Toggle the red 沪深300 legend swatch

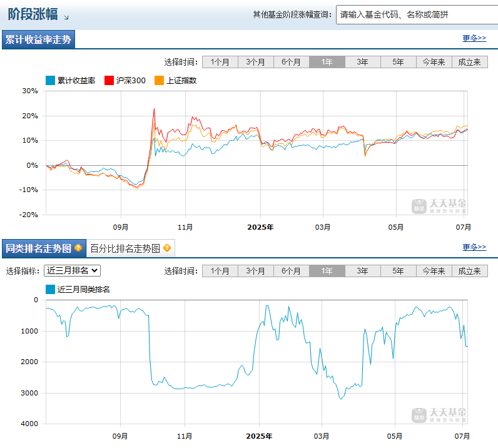coord(109,80)
